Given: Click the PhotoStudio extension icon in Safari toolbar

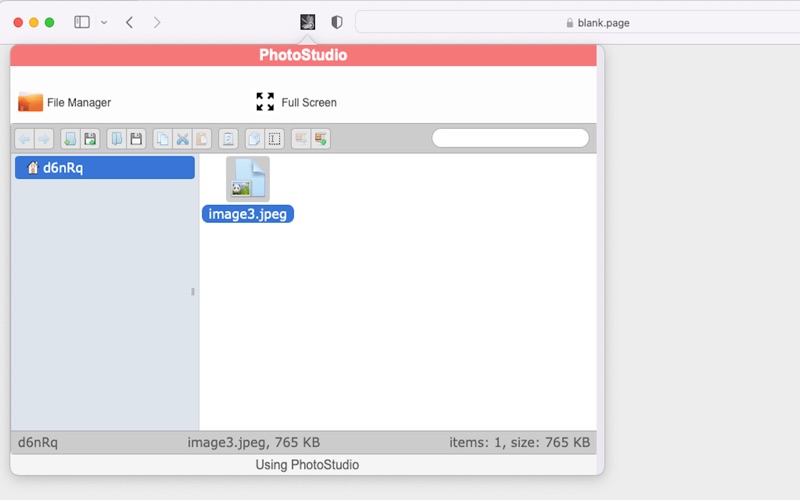Looking at the screenshot, I should point(307,22).
